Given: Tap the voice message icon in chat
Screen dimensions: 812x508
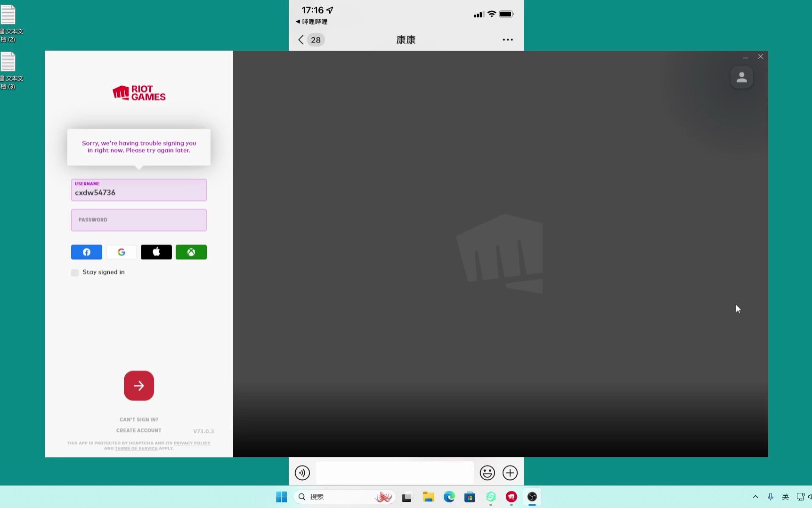Looking at the screenshot, I should coord(302,473).
